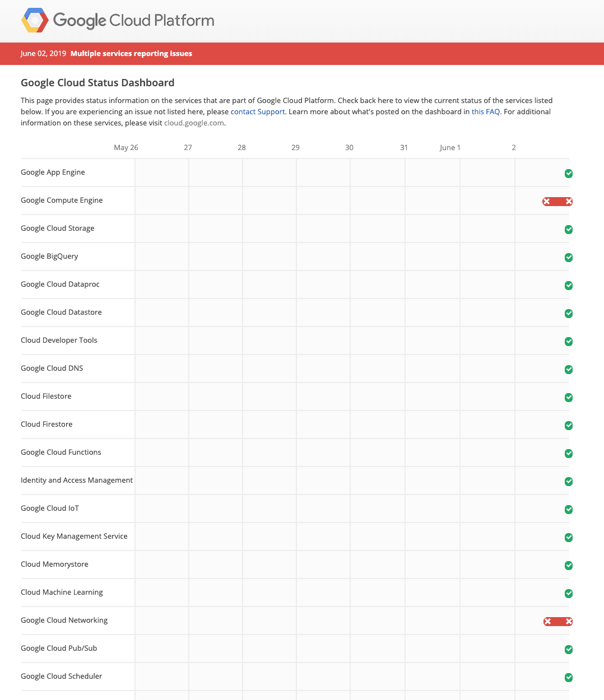
Task: Click the Cloud Memorystore green checkmark
Action: pyautogui.click(x=568, y=566)
